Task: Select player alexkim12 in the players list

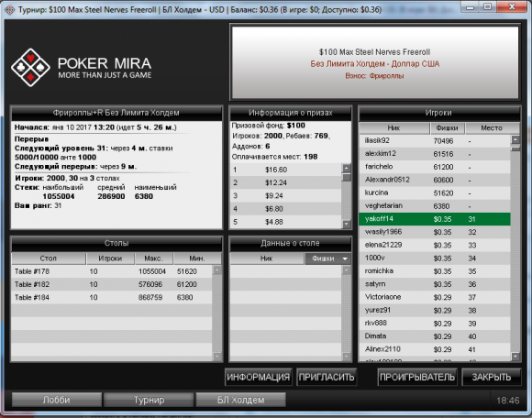Action: coord(435,154)
